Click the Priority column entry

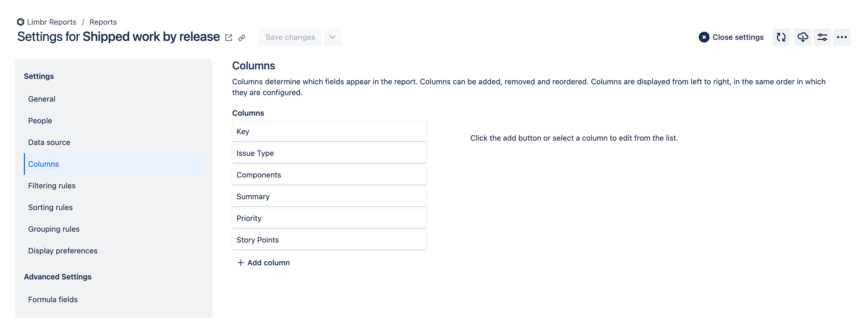click(329, 218)
